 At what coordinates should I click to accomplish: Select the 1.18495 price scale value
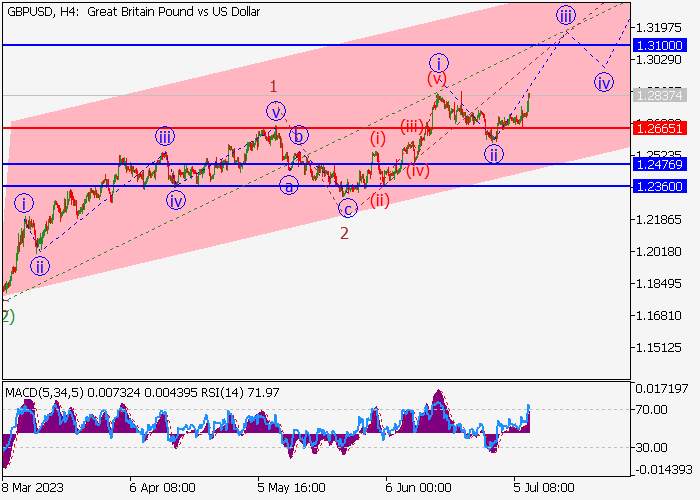tap(658, 283)
